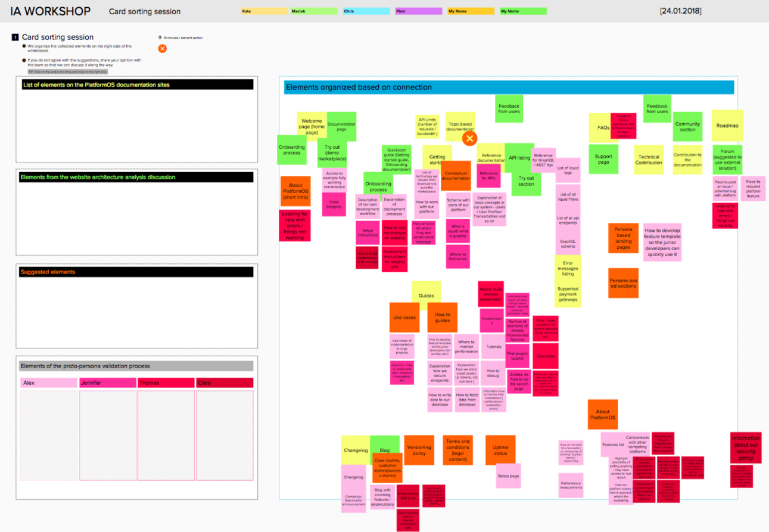Dismiss the orange X beside the session instructions
This screenshot has height=532, width=769.
163,48
